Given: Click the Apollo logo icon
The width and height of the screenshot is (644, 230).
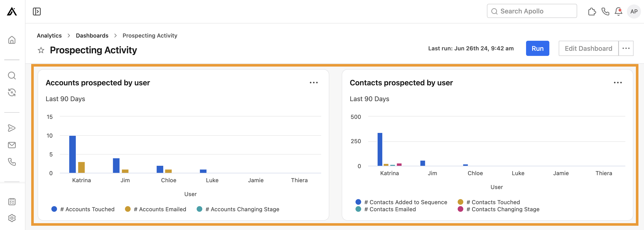Looking at the screenshot, I should click(x=12, y=12).
